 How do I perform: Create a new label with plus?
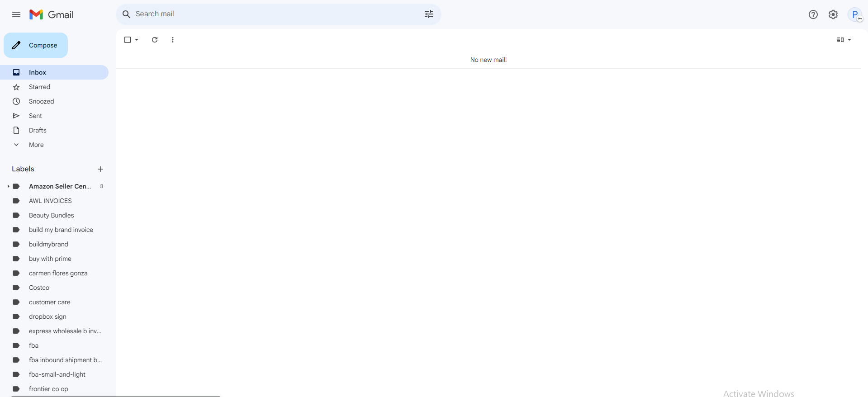tap(100, 169)
